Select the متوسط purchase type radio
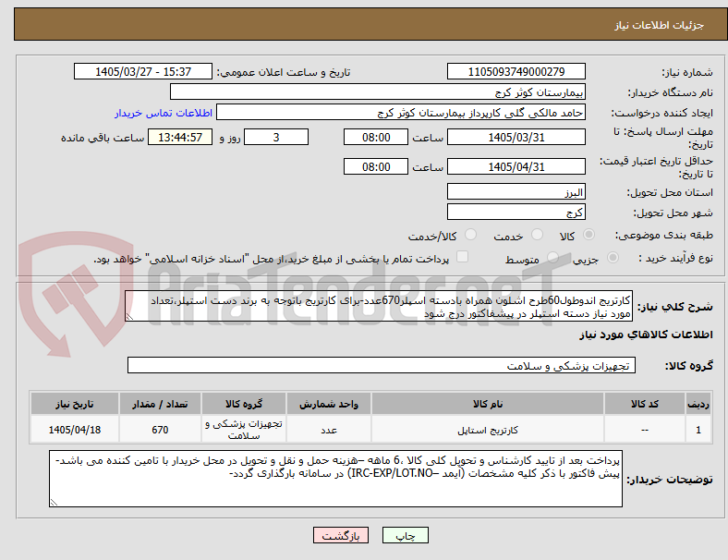Image resolution: width=728 pixels, height=560 pixels. point(552,257)
